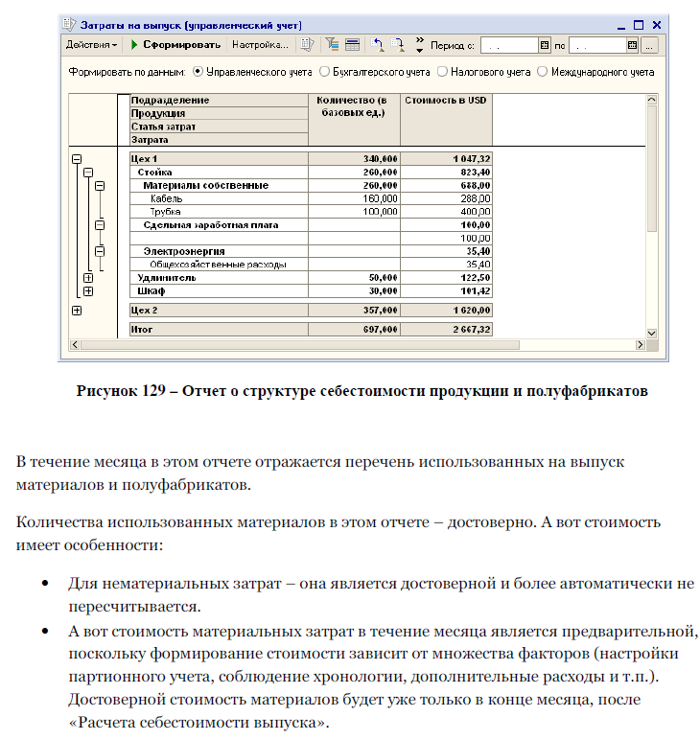Click the restore settings arrow icon
700x740 pixels.
(x=377, y=45)
